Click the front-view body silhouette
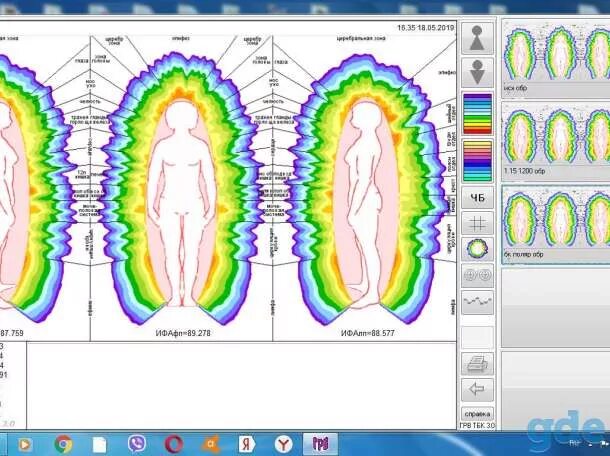 pyautogui.click(x=182, y=202)
